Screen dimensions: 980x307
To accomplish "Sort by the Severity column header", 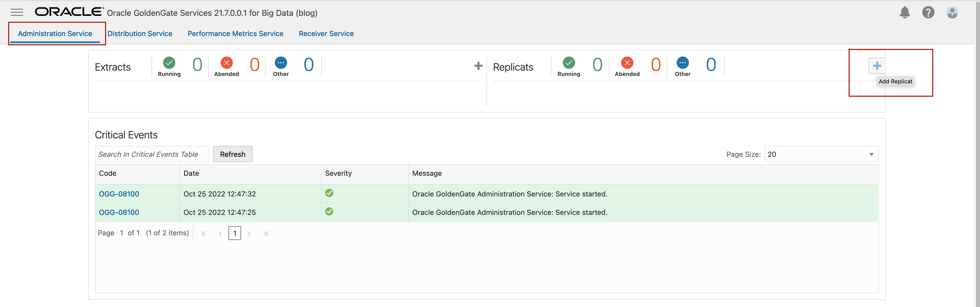I will (338, 173).
